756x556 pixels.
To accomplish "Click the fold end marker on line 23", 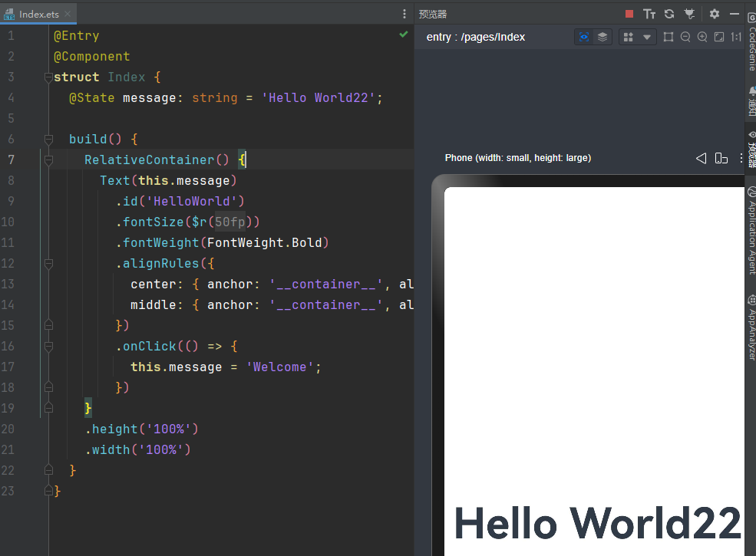I will click(48, 491).
